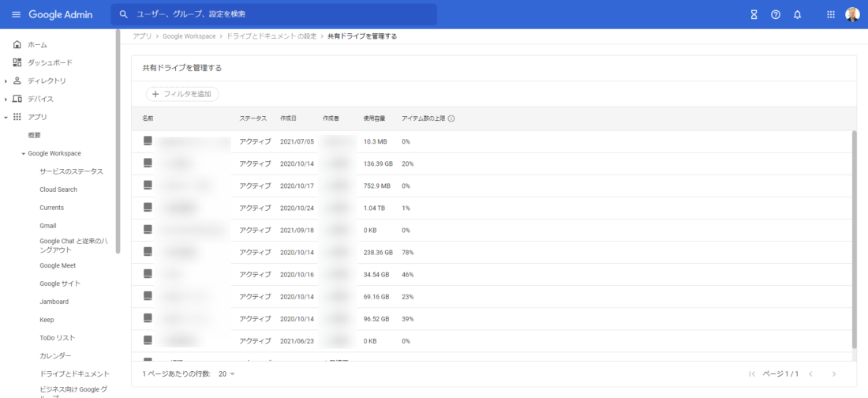Open Google Meet settings

click(x=58, y=265)
